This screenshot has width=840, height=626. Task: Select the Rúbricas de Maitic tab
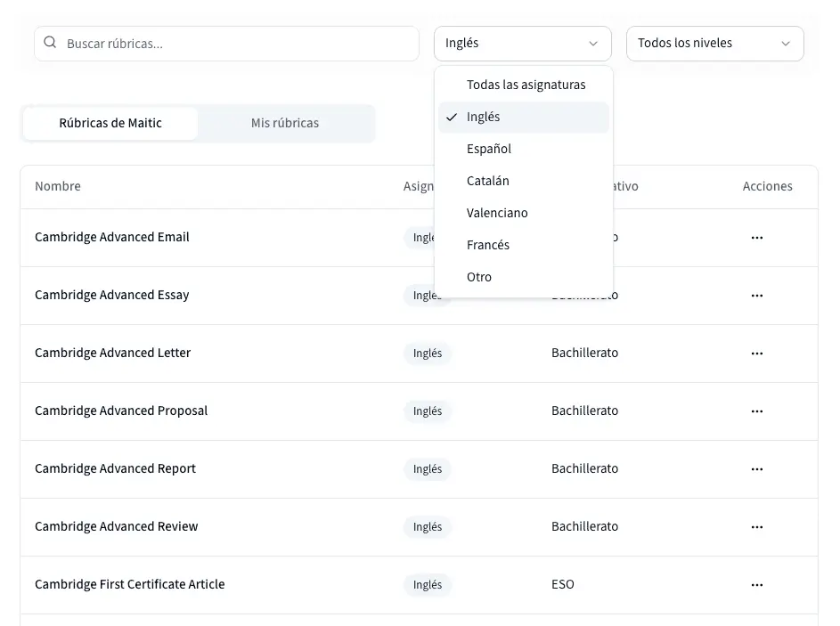[110, 124]
